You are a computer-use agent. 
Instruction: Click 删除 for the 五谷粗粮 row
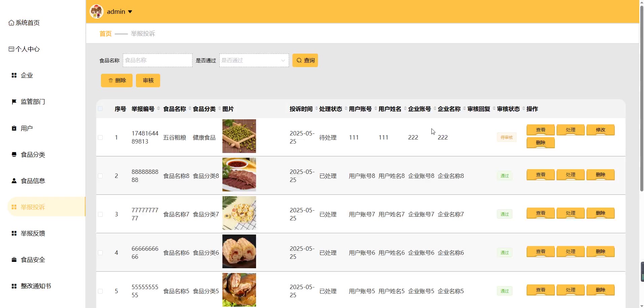tap(541, 143)
